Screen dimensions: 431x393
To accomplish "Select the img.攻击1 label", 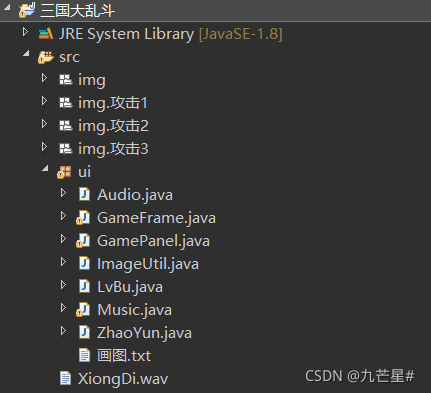I will [113, 103].
